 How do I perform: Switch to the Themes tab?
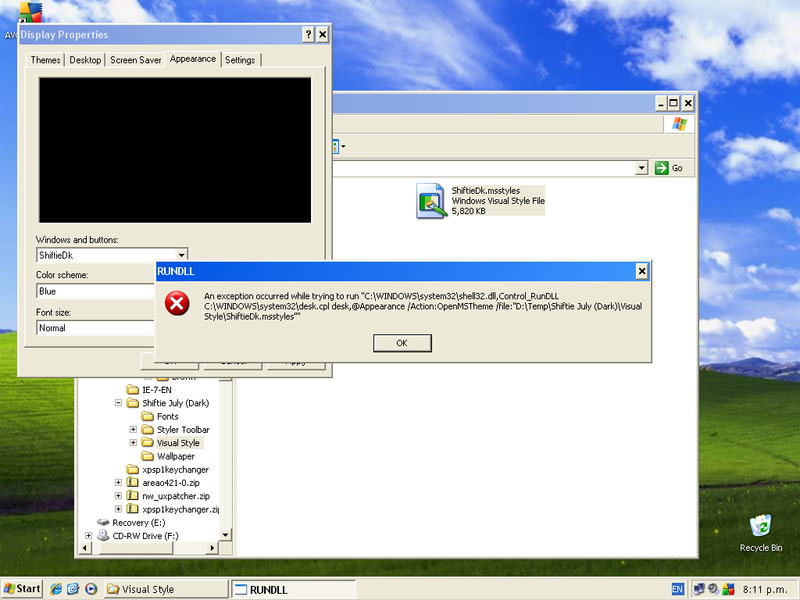point(45,60)
